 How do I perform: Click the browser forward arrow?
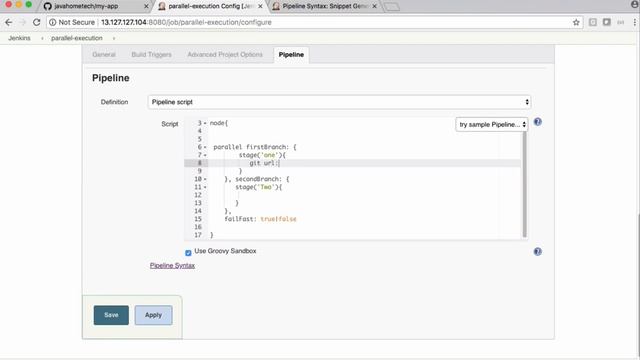(x=22, y=22)
